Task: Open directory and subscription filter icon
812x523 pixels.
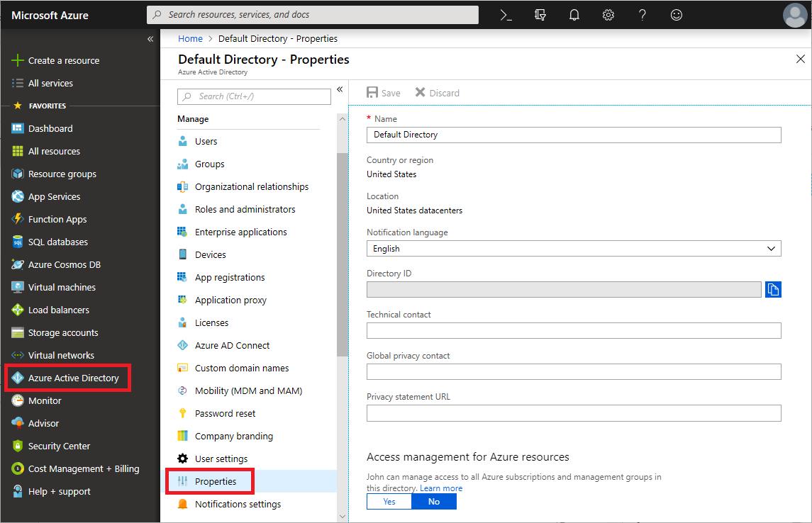Action: tap(540, 15)
